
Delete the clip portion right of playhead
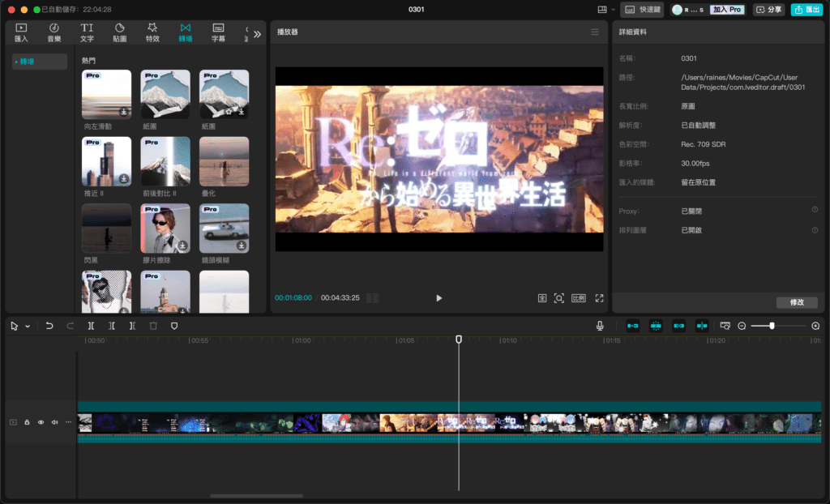[x=132, y=326]
